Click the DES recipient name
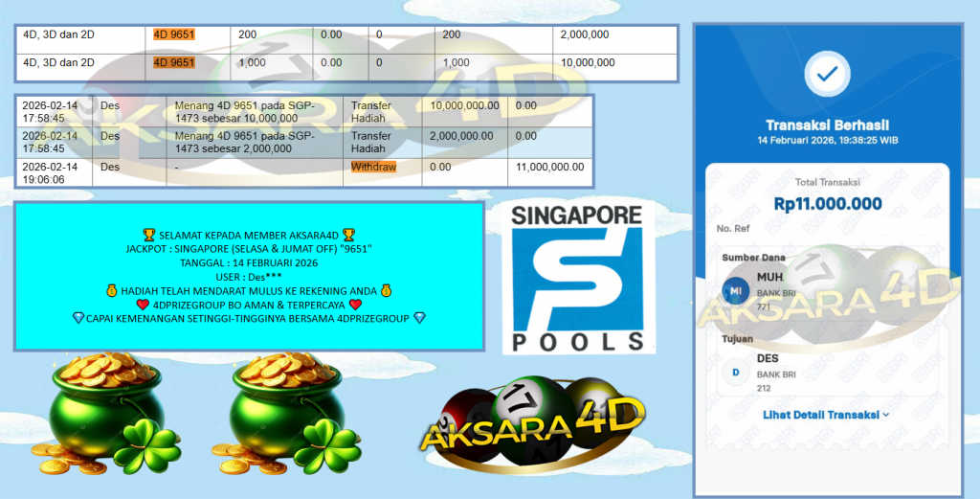 (x=768, y=359)
